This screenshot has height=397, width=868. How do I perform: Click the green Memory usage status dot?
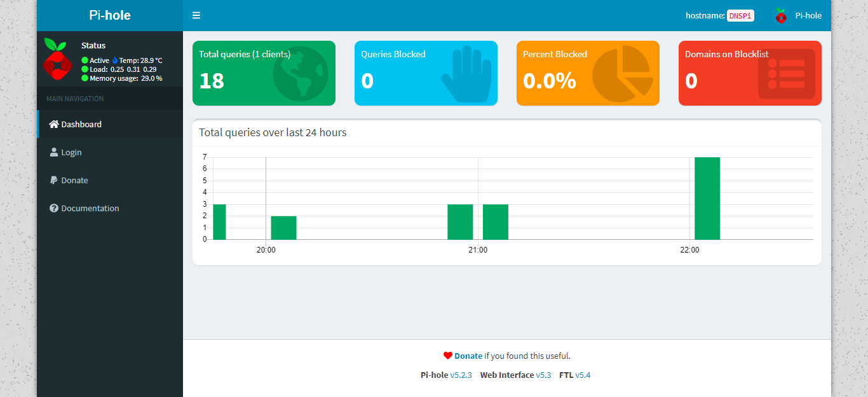[85, 78]
